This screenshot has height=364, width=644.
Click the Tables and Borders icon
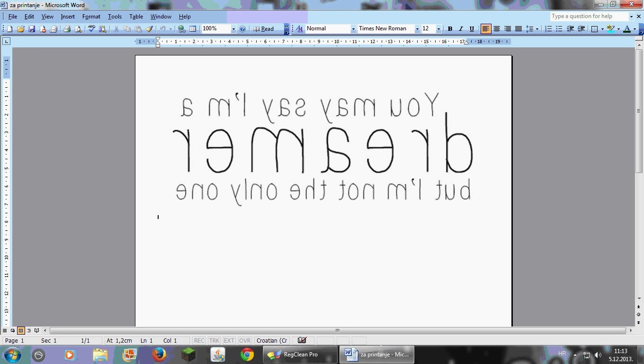click(x=193, y=29)
